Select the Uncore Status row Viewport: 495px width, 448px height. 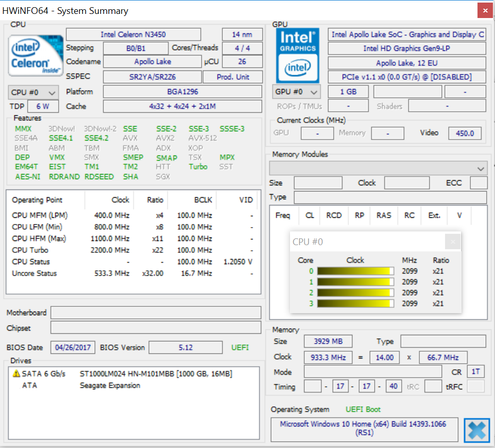tap(133, 273)
